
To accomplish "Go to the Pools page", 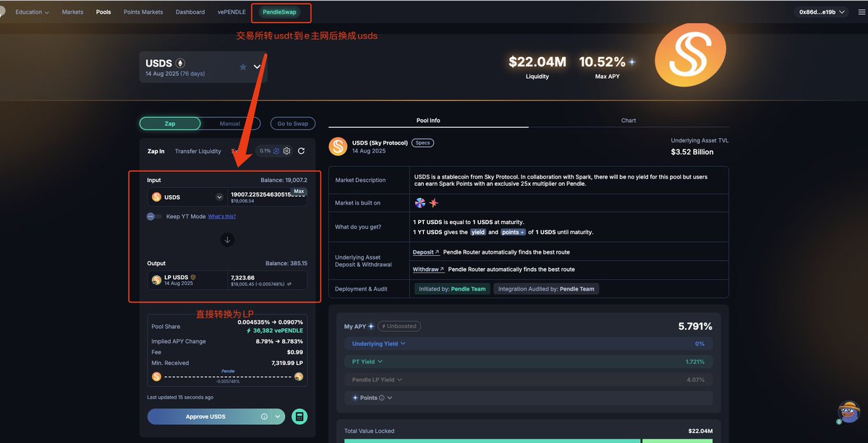I will point(103,12).
